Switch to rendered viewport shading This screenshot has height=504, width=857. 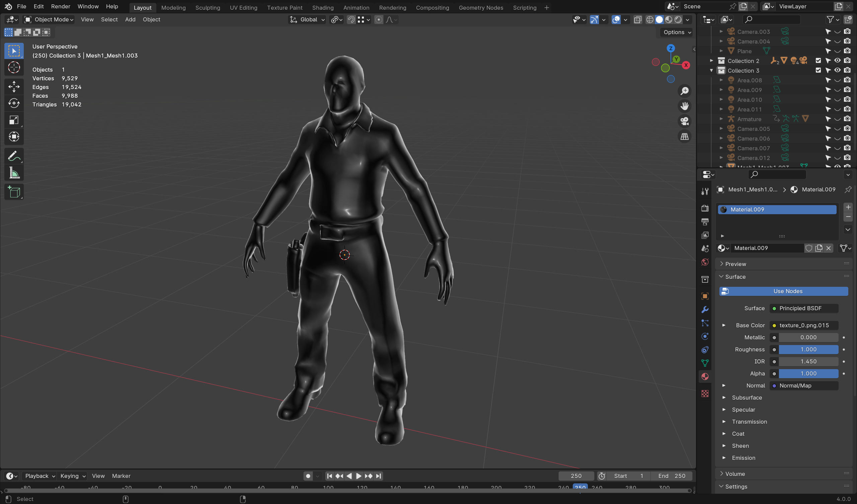point(678,20)
